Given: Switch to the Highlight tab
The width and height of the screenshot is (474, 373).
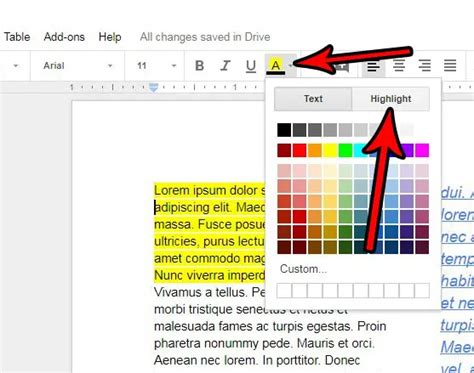Looking at the screenshot, I should click(x=391, y=99).
